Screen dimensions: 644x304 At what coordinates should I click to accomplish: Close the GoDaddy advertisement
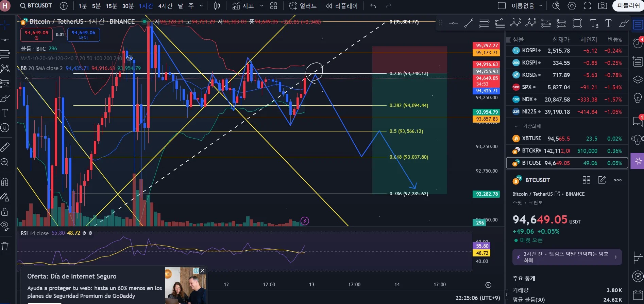203,271
